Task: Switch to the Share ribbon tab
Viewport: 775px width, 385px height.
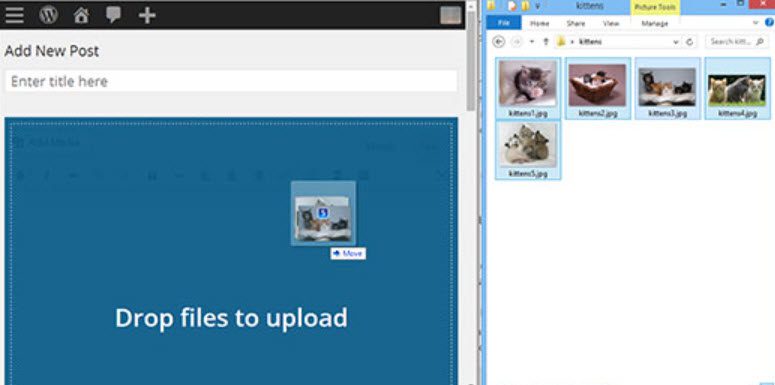Action: pyautogui.click(x=576, y=23)
